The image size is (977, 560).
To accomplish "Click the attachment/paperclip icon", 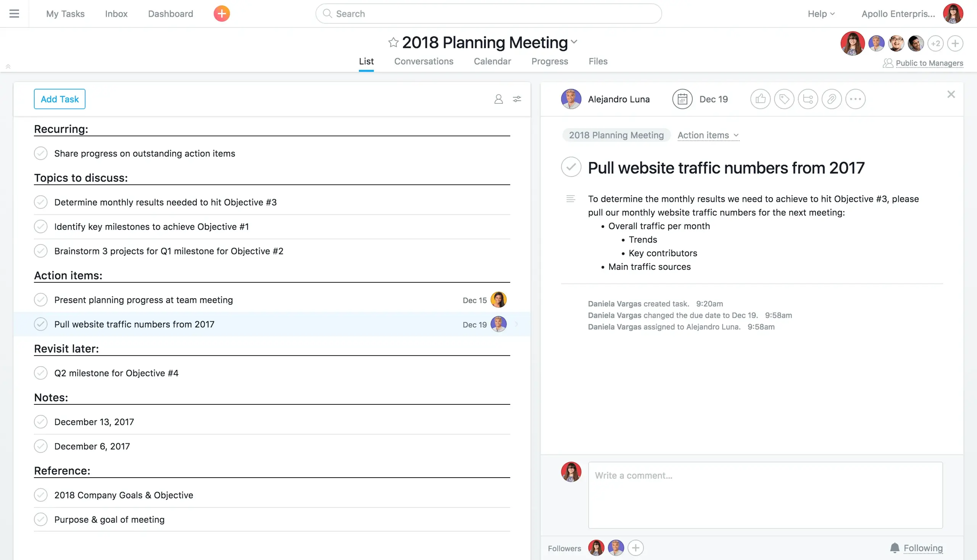I will pos(830,98).
